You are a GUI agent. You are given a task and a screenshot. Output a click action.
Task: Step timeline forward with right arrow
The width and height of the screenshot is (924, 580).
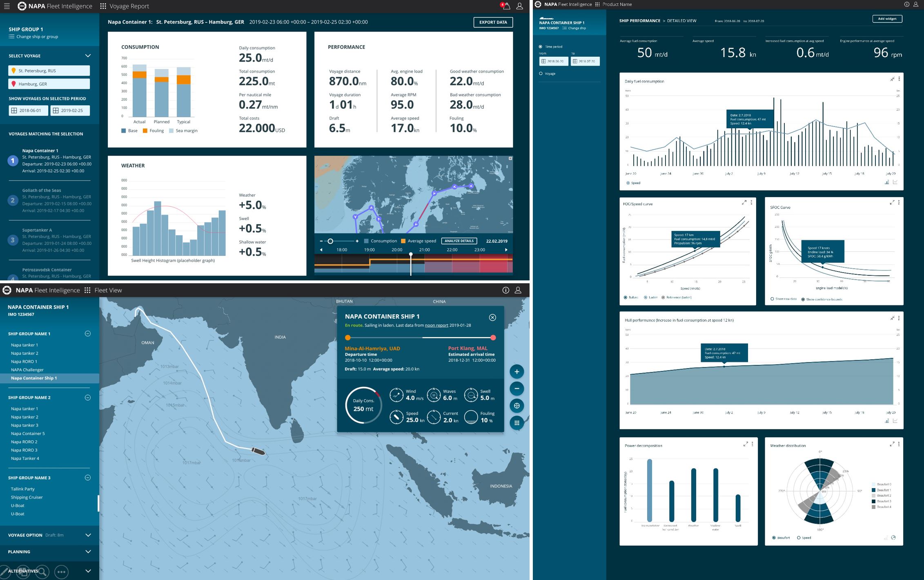[x=506, y=250]
